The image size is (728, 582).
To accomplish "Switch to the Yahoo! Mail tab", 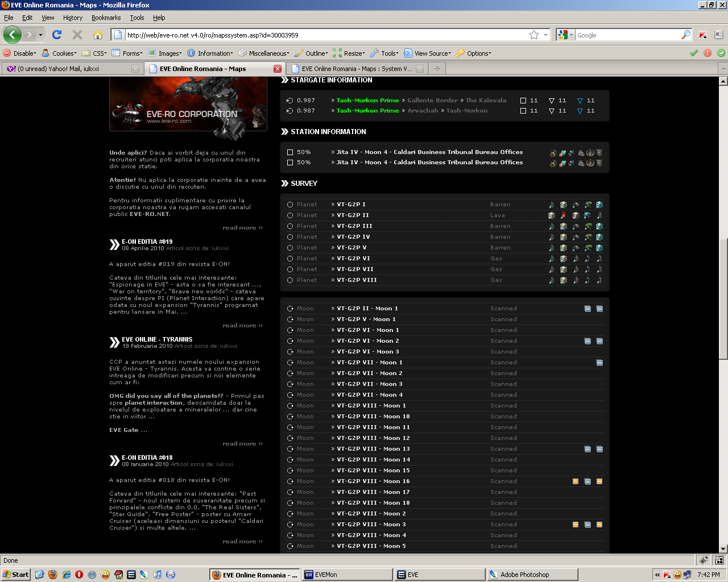I will [x=72, y=69].
